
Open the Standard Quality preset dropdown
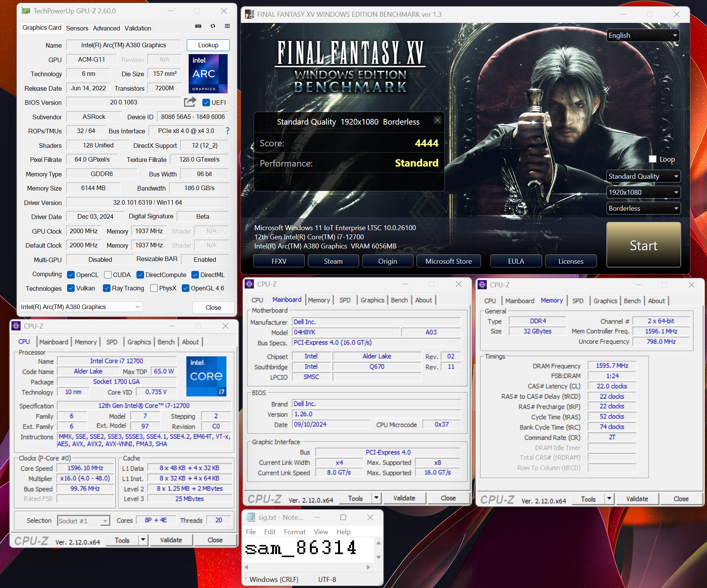[x=643, y=176]
